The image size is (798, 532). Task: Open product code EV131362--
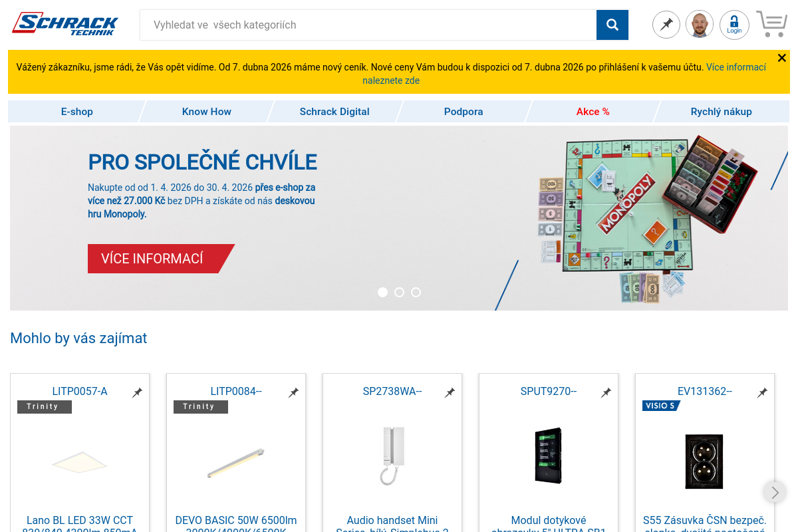(x=705, y=391)
